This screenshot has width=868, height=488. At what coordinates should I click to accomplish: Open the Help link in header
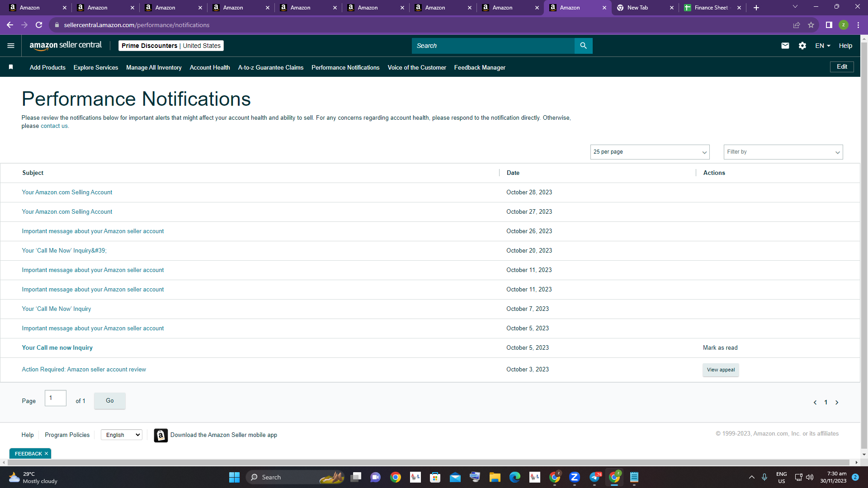[x=845, y=46]
